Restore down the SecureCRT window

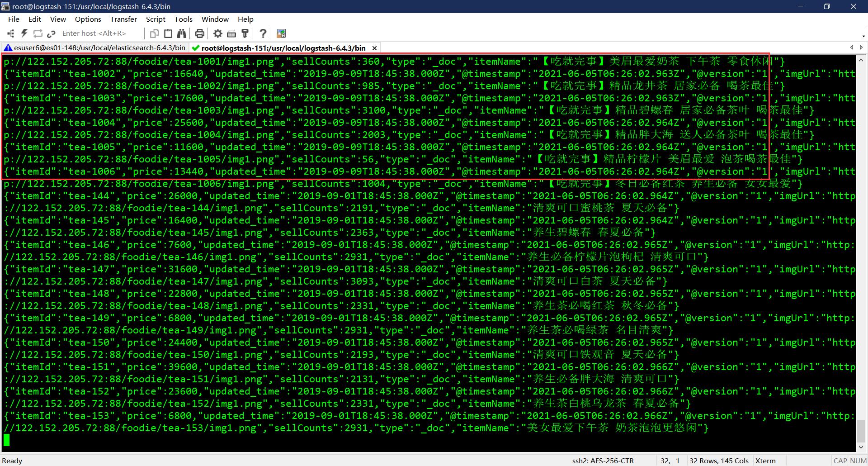pyautogui.click(x=827, y=6)
